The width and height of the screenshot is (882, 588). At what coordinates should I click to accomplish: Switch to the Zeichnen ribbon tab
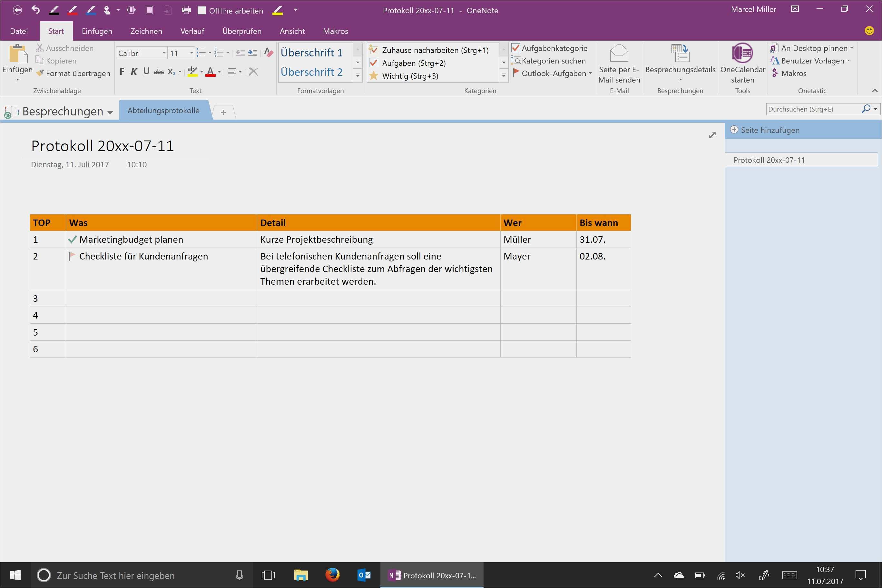(146, 31)
